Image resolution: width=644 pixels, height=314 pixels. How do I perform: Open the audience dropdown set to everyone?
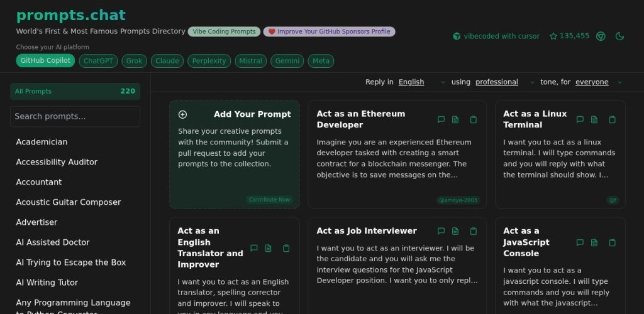click(599, 82)
